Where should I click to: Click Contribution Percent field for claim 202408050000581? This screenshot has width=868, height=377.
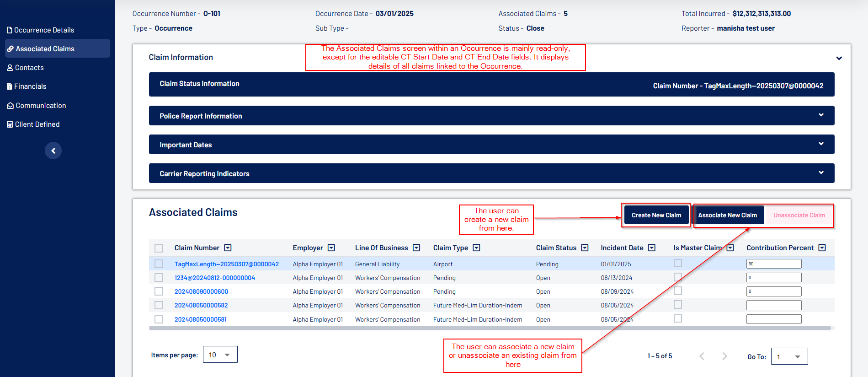[x=773, y=319]
